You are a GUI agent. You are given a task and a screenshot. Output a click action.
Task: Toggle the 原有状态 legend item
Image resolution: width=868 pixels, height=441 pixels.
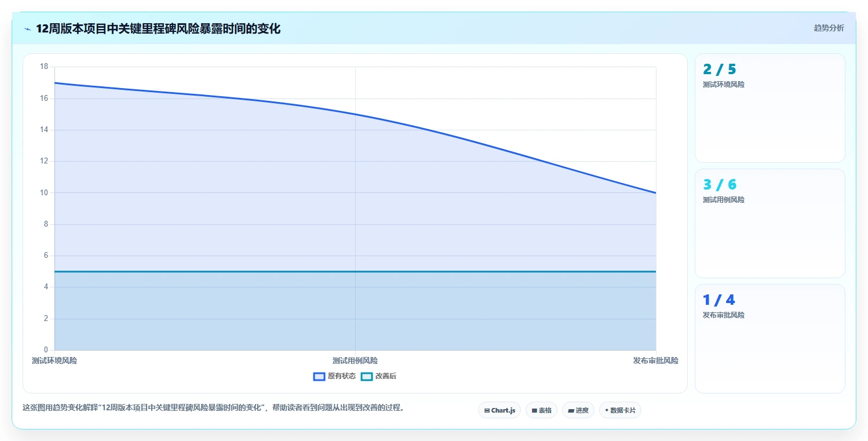click(334, 376)
